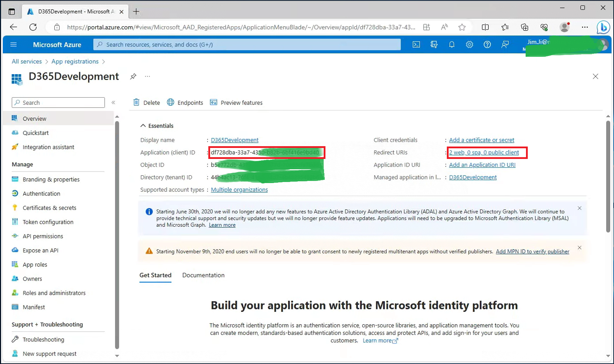Add this page to favorites with the star
The height and width of the screenshot is (364, 614).
462,27
